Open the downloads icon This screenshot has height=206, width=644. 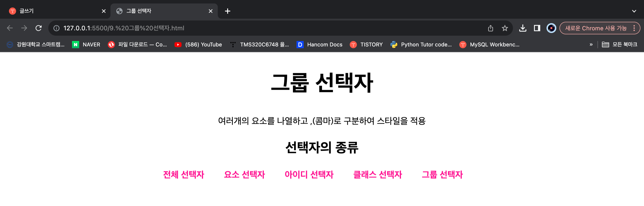coord(523,28)
